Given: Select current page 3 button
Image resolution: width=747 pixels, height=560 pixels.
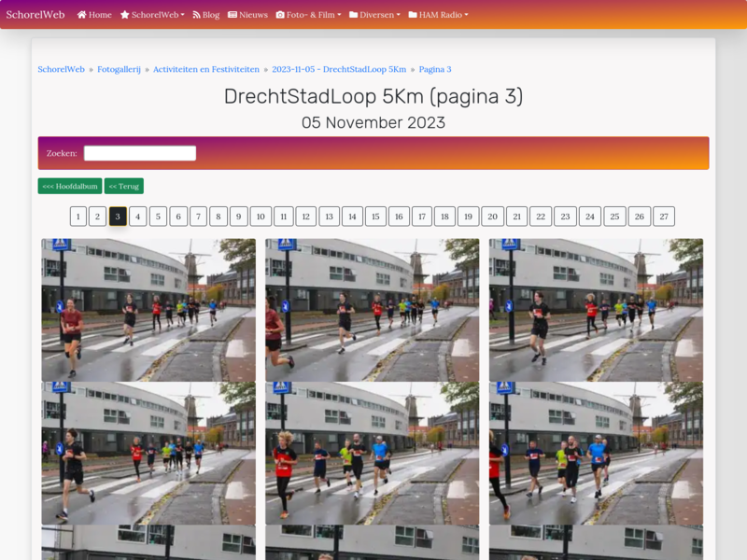Looking at the screenshot, I should tap(118, 217).
